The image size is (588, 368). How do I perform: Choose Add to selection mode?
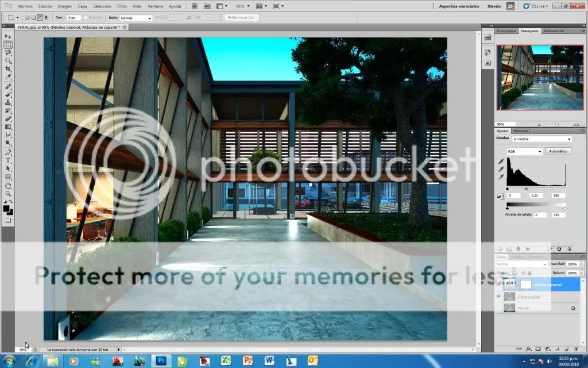(x=33, y=18)
